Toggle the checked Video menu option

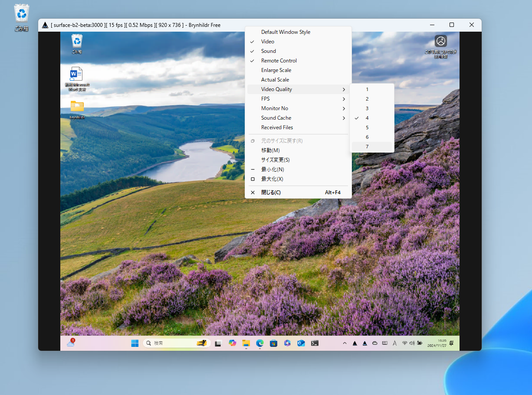click(298, 42)
